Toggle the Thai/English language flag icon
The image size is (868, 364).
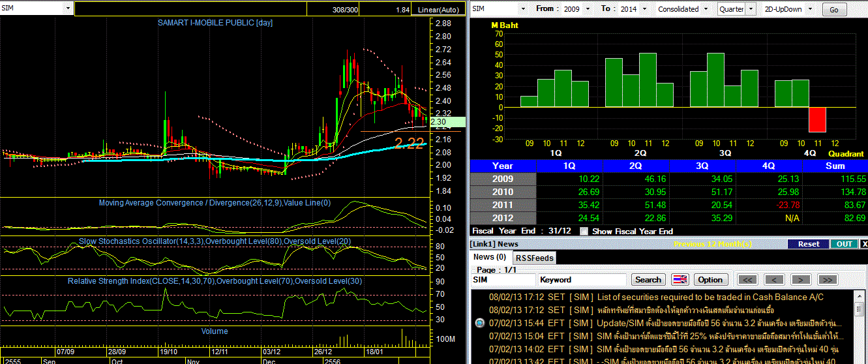pyautogui.click(x=680, y=279)
